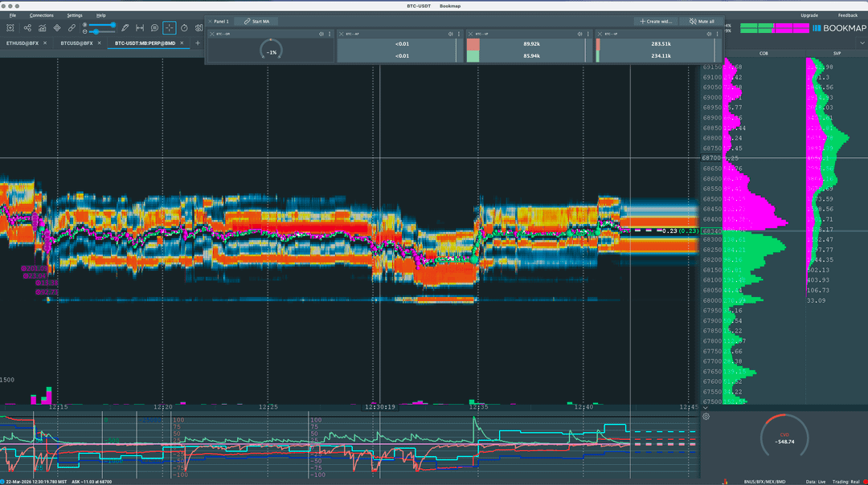868x485 pixels.
Task: Select the pencil drawing tool
Action: point(125,28)
